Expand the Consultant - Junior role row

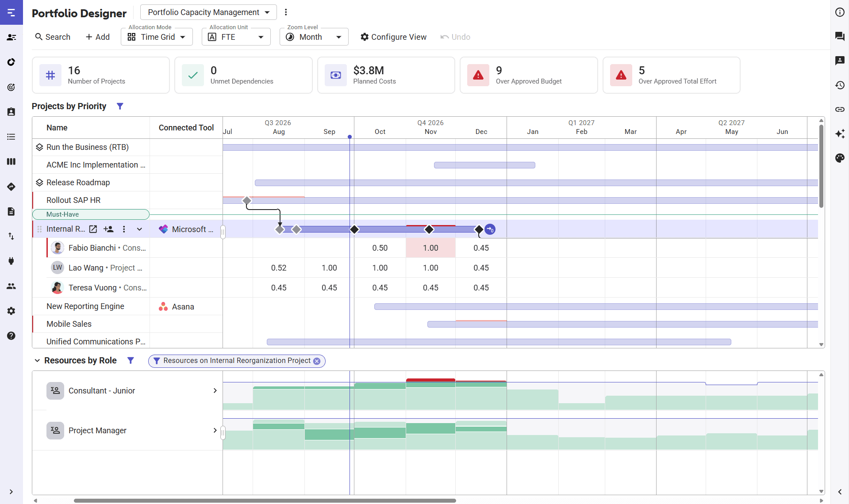[215, 390]
